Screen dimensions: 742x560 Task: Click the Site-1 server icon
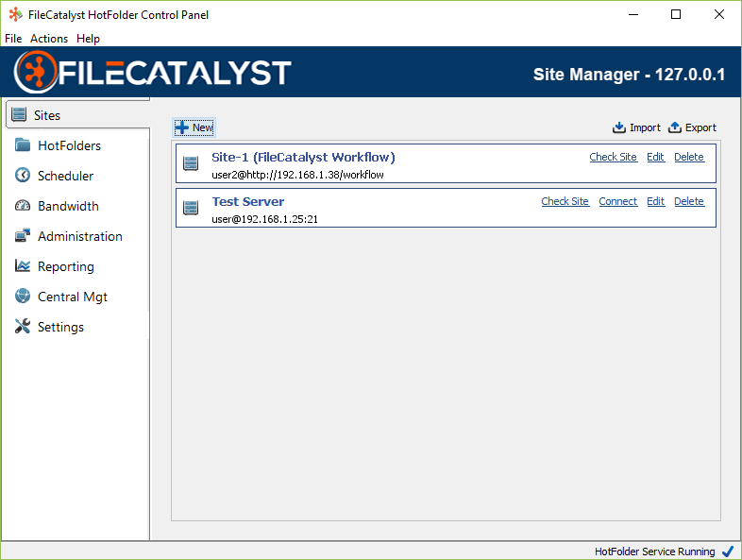click(191, 163)
